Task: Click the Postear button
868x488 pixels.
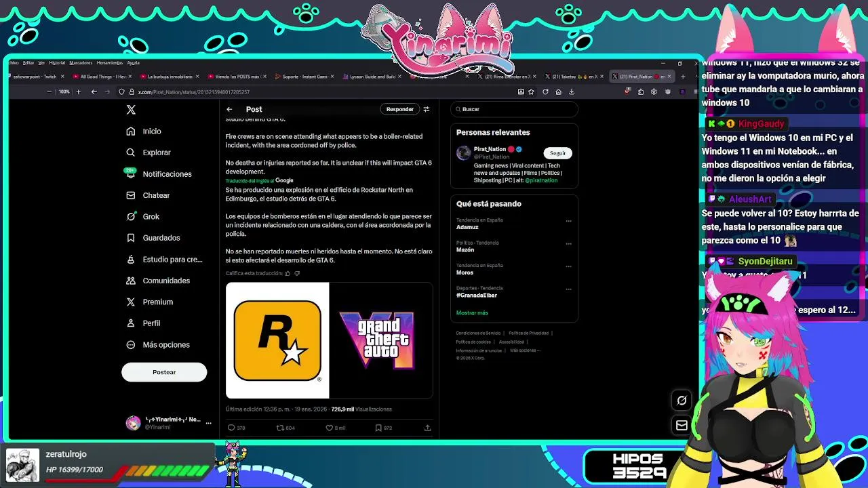Action: [x=164, y=372]
